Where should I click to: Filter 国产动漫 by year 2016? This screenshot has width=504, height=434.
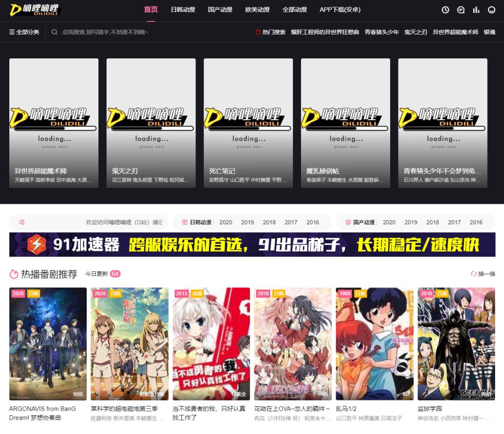(x=476, y=222)
